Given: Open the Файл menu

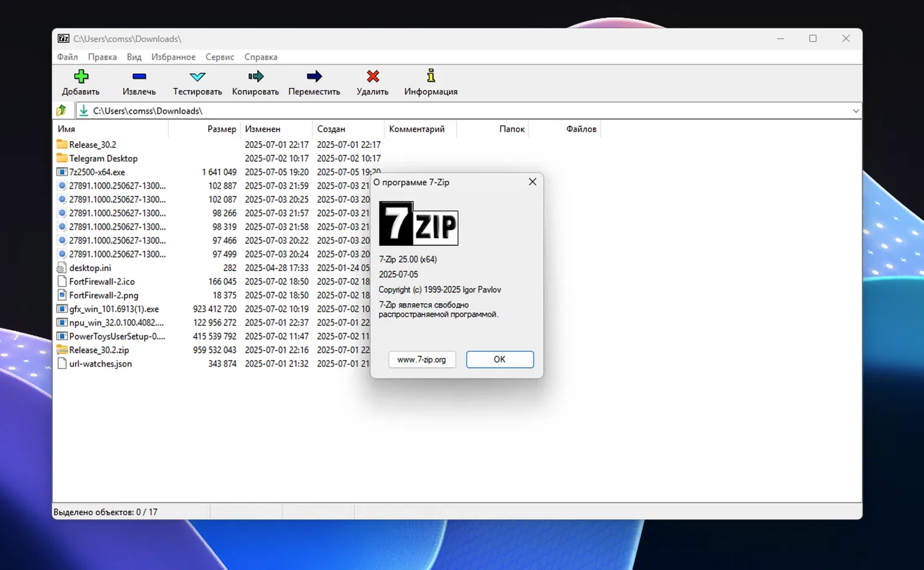Looking at the screenshot, I should click(68, 57).
